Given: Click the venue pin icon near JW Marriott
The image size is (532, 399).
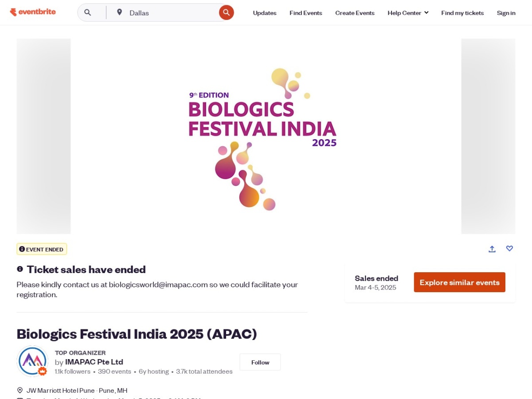Looking at the screenshot, I should tap(20, 391).
